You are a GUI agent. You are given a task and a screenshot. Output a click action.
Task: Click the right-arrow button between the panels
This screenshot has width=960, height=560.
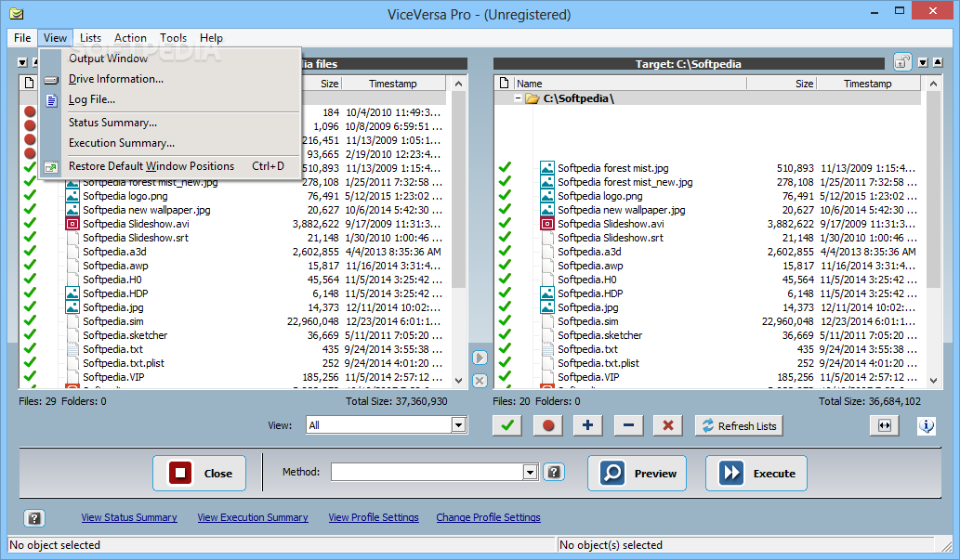[480, 358]
